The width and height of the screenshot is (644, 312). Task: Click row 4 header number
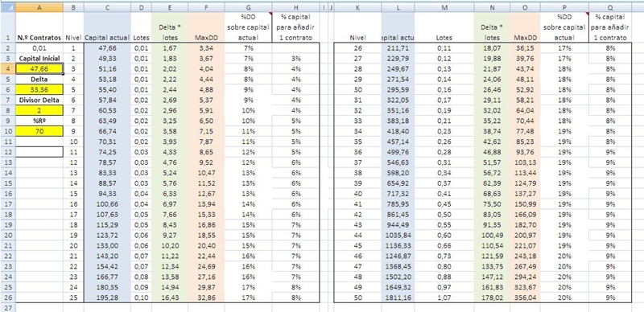8,68
